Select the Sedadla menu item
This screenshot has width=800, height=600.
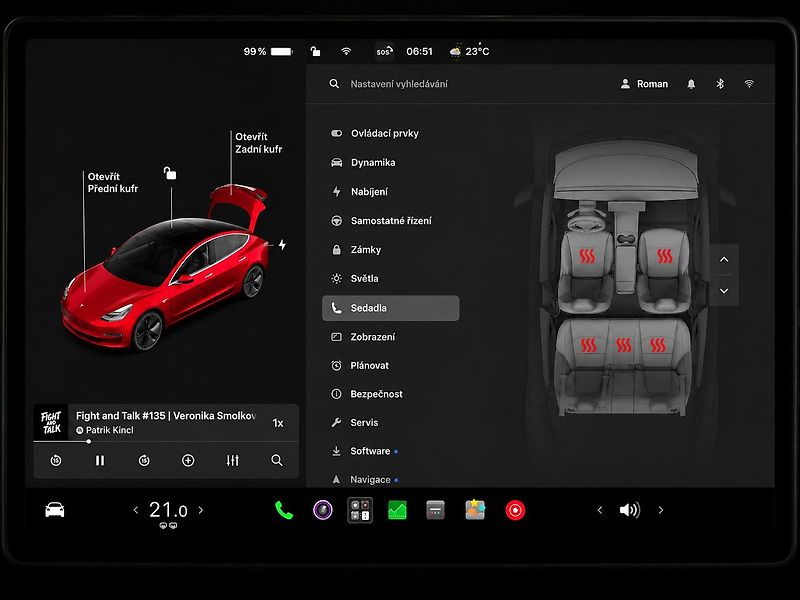(x=390, y=308)
